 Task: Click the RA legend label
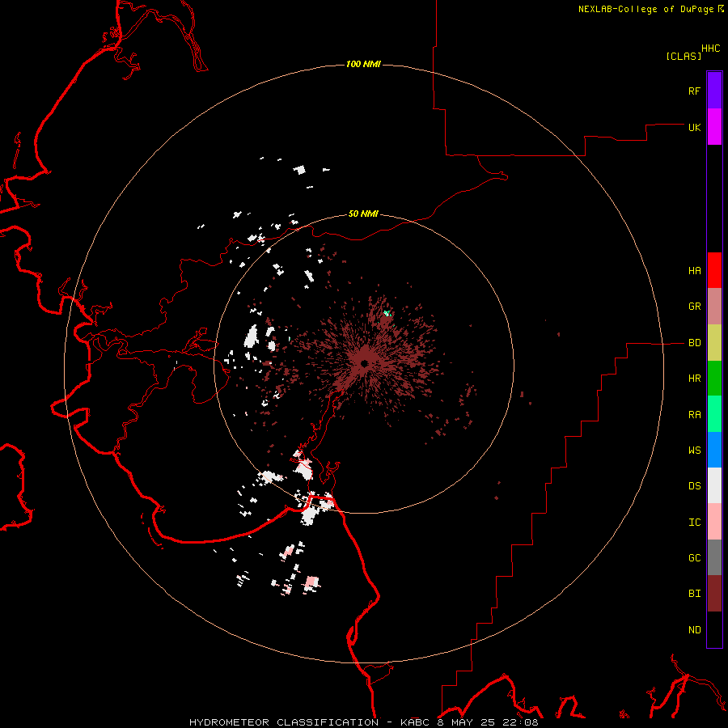(x=694, y=415)
